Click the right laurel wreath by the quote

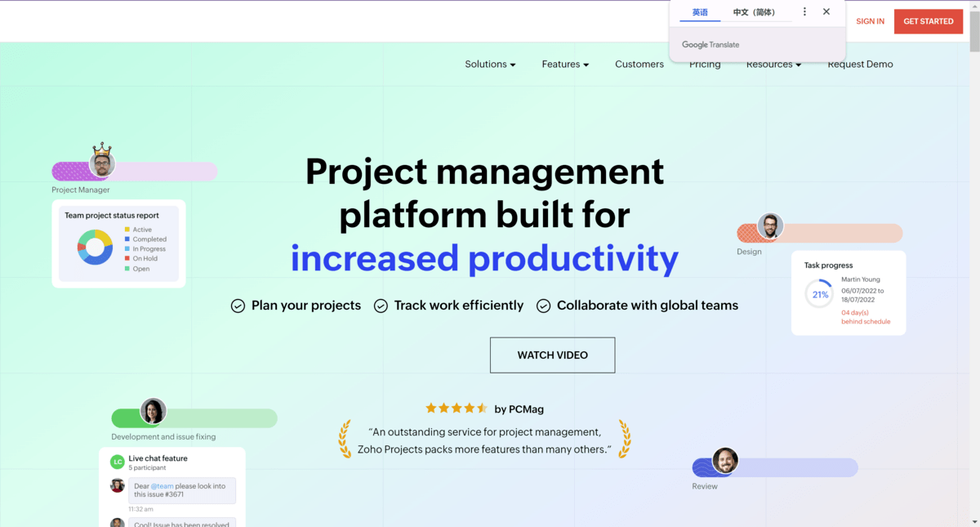tap(625, 439)
